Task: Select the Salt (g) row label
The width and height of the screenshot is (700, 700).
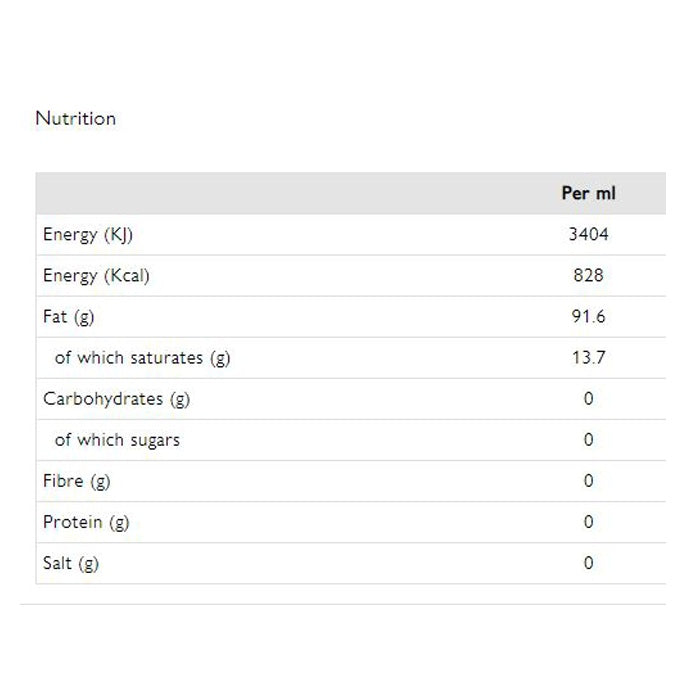Action: point(71,563)
